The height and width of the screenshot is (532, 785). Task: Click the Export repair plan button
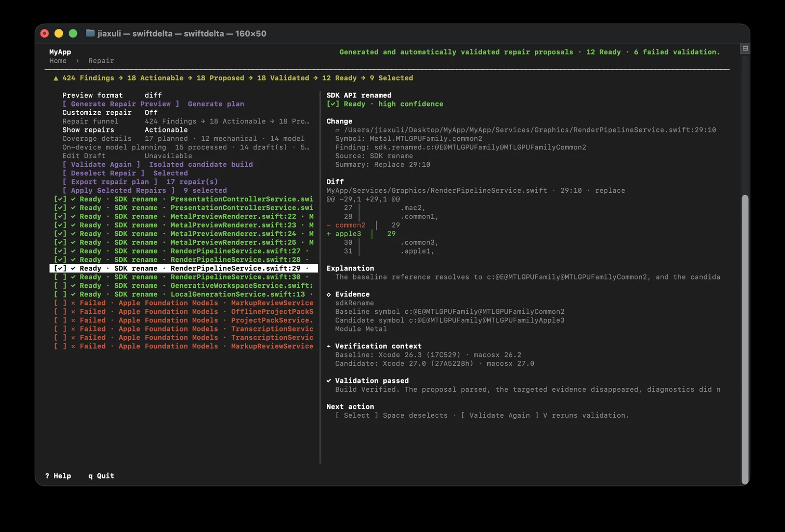(110, 182)
